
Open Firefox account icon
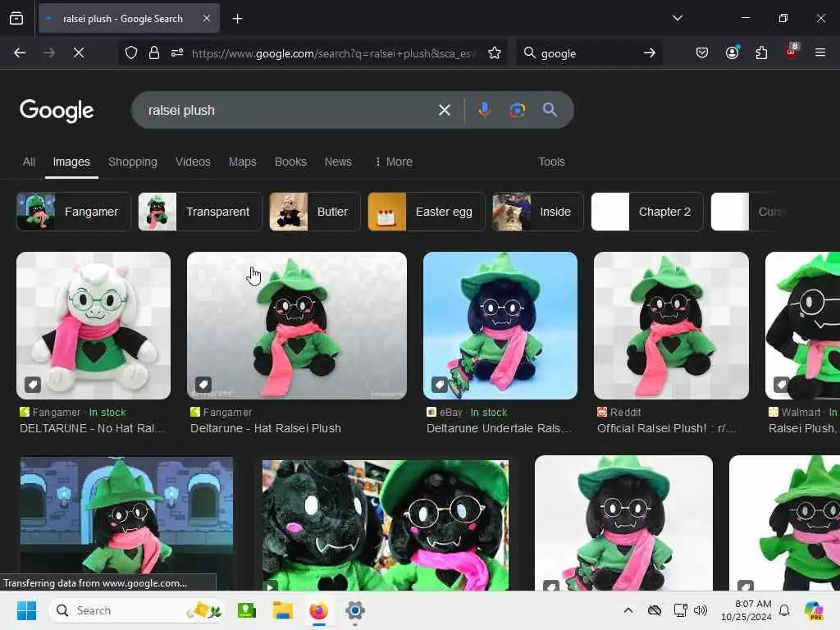point(732,52)
